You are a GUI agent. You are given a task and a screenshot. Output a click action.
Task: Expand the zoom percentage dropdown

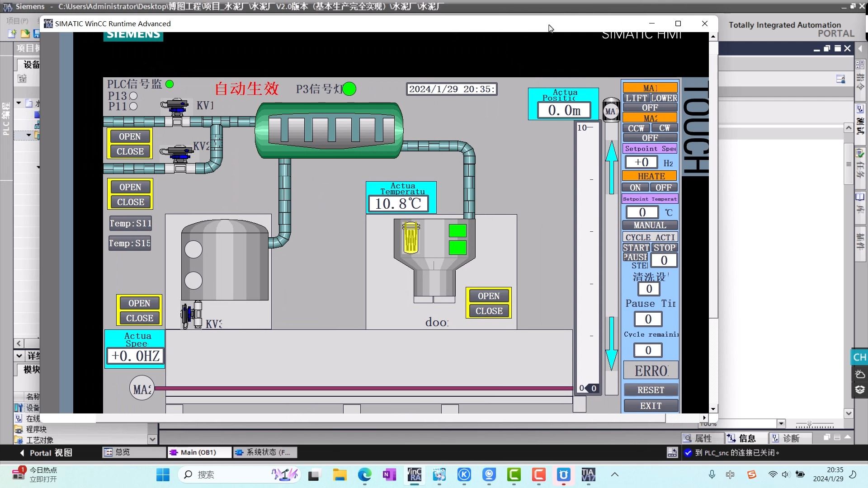pyautogui.click(x=781, y=424)
